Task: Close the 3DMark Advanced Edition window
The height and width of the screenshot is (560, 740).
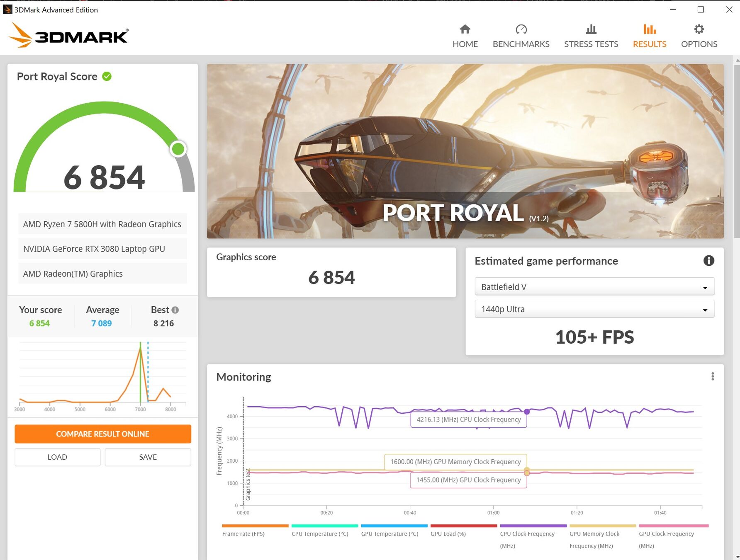Action: [729, 9]
